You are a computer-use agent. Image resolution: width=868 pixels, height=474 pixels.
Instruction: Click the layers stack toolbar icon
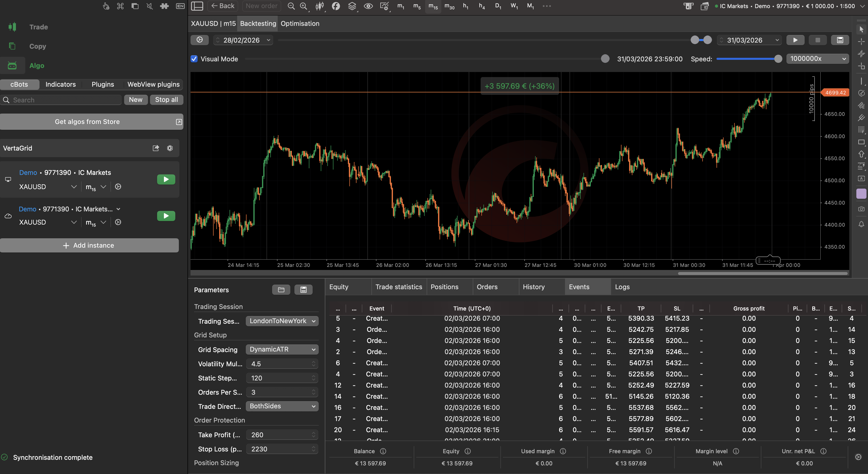click(x=352, y=6)
